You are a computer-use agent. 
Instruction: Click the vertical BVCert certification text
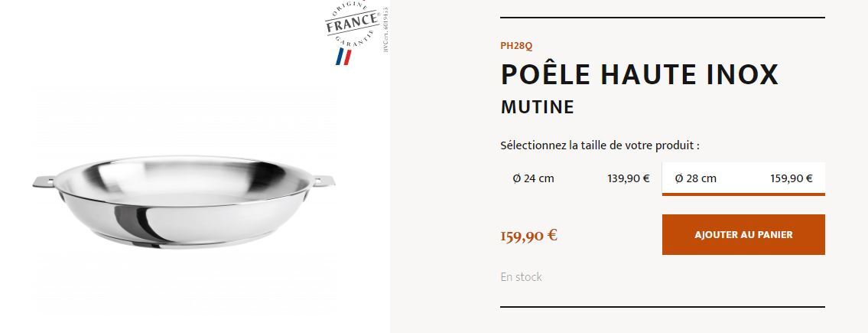(x=385, y=31)
